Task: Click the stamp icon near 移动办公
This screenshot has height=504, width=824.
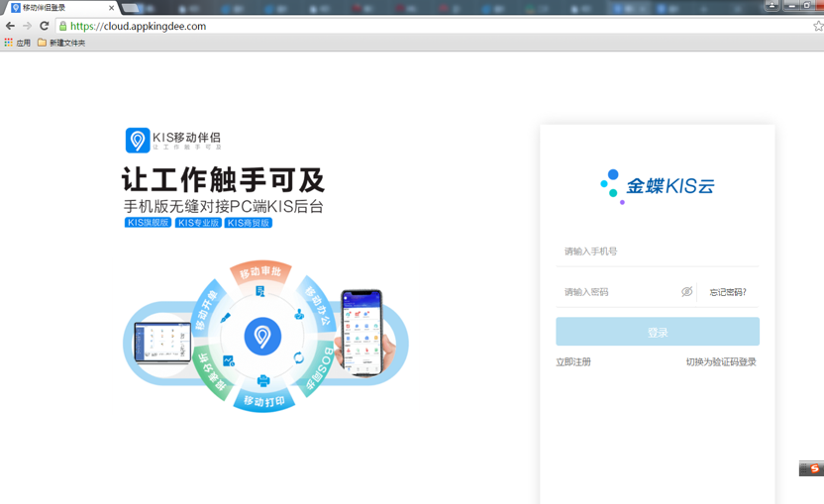Action: (x=299, y=314)
